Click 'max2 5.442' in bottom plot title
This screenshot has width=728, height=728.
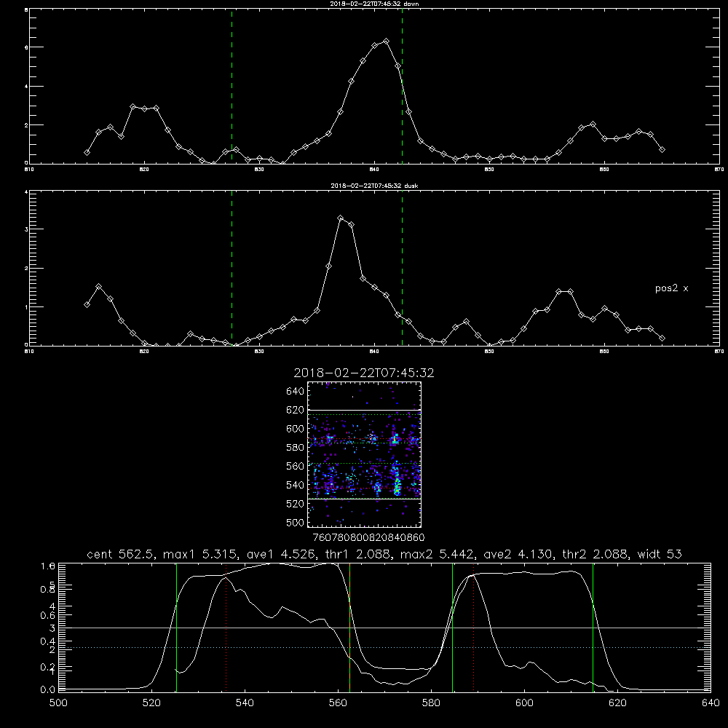click(x=436, y=554)
